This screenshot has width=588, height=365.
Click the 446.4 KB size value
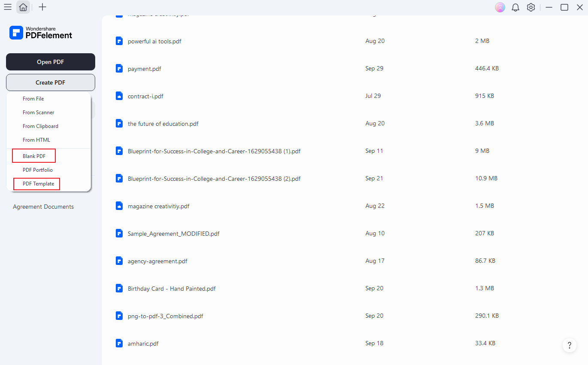tap(487, 68)
